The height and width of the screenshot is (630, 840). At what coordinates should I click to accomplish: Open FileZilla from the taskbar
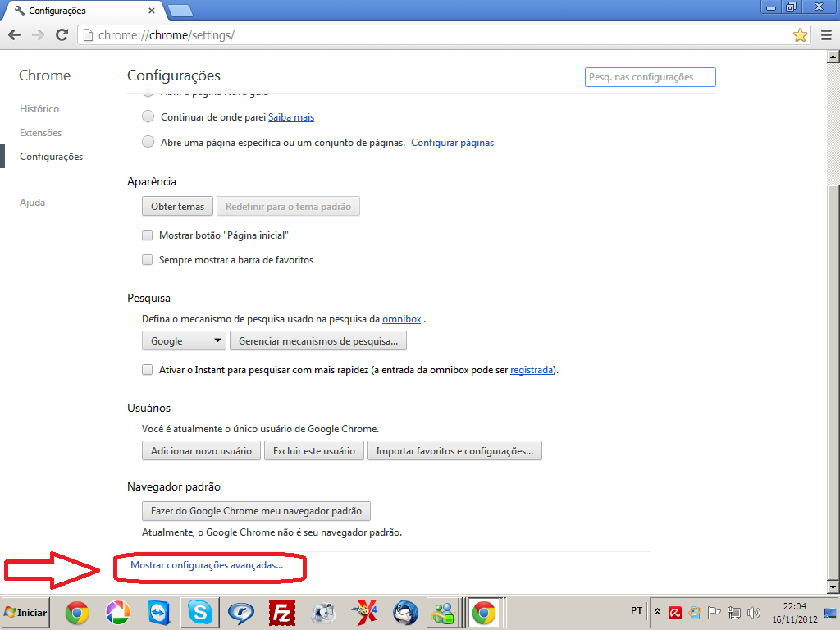(282, 612)
